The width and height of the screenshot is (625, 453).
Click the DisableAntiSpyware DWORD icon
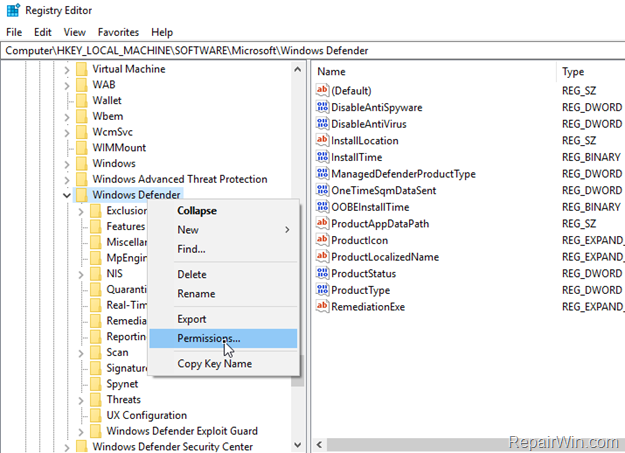tap(322, 107)
